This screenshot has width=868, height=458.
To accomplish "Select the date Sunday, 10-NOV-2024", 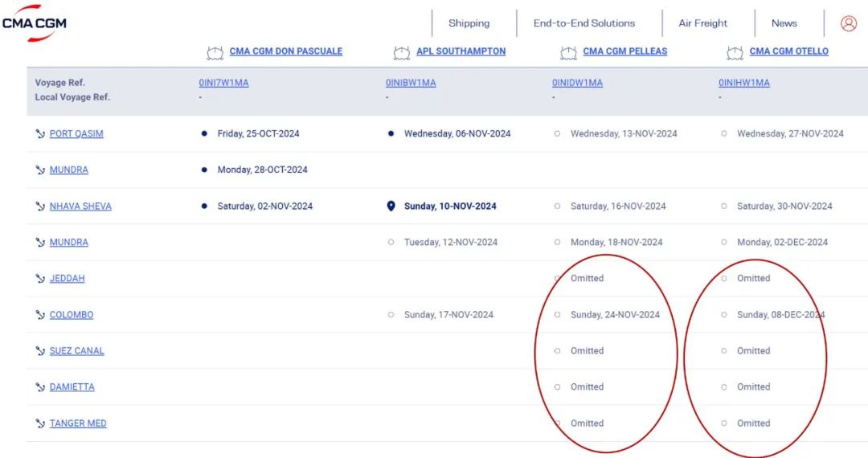I will coord(450,207).
